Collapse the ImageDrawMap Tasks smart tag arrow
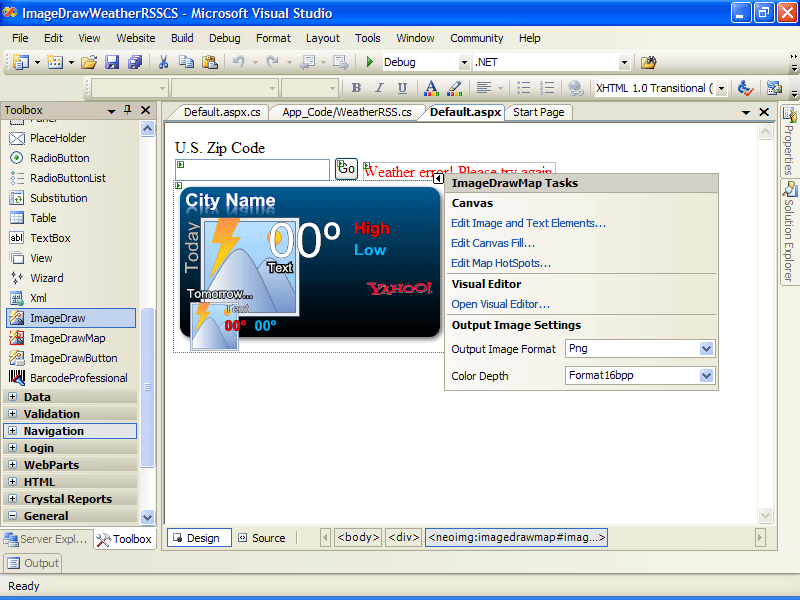This screenshot has width=800, height=600. pyautogui.click(x=438, y=179)
